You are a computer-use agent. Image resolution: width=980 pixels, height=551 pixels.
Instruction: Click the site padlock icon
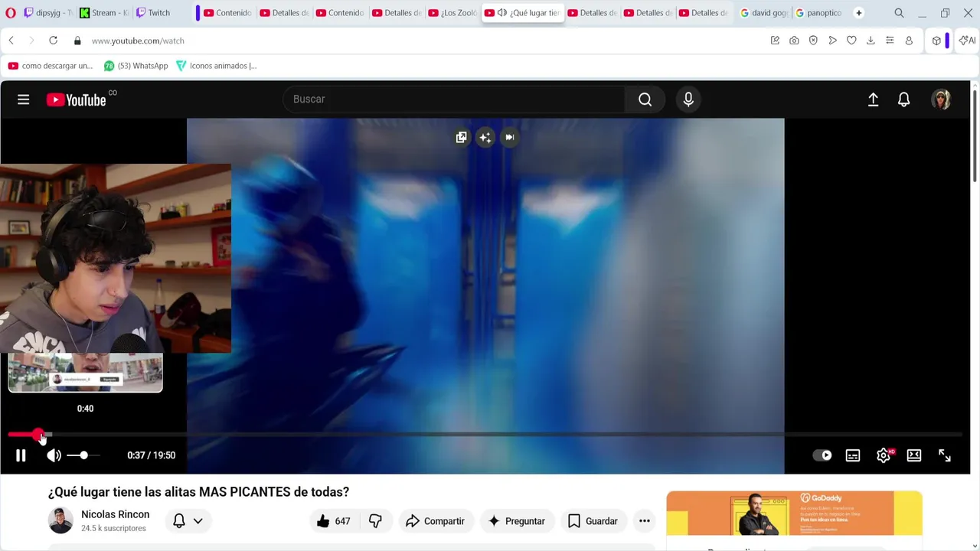pos(77,41)
